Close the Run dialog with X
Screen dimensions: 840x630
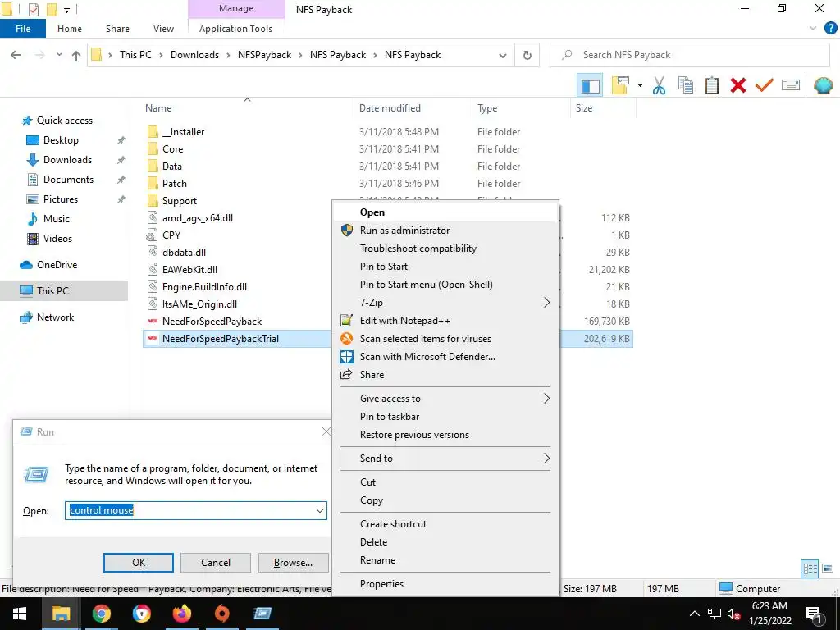[x=326, y=431]
